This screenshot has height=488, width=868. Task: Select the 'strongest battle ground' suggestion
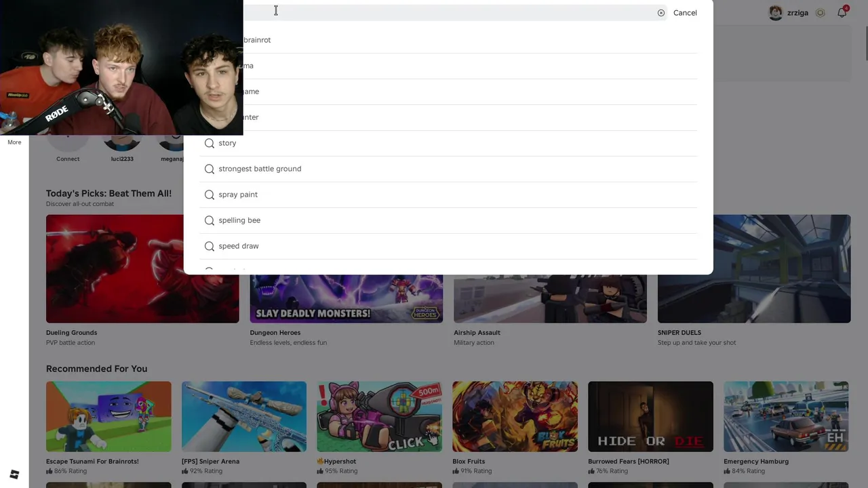[x=448, y=169]
